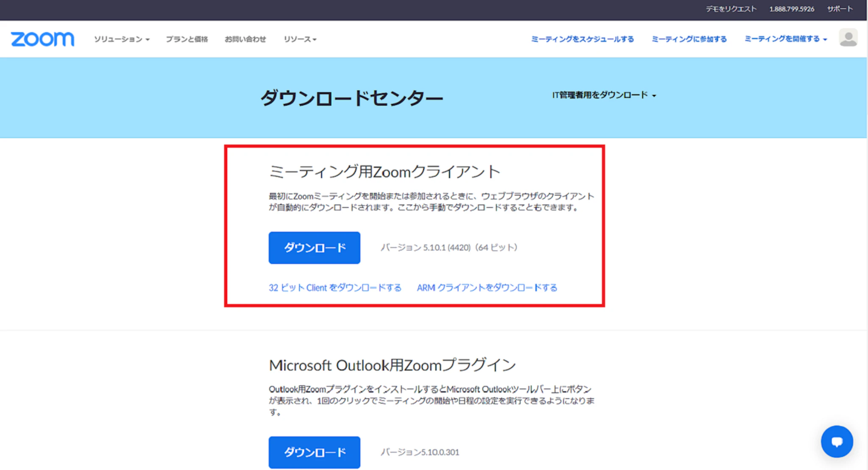
Task: Click Microsoft Outlook用Zoomプラグイン heading
Action: click(392, 365)
